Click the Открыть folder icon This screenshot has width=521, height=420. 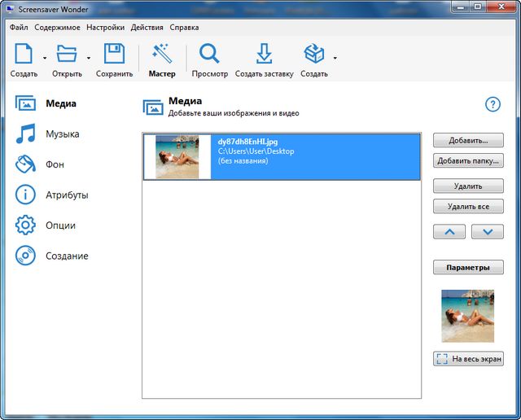(x=66, y=55)
